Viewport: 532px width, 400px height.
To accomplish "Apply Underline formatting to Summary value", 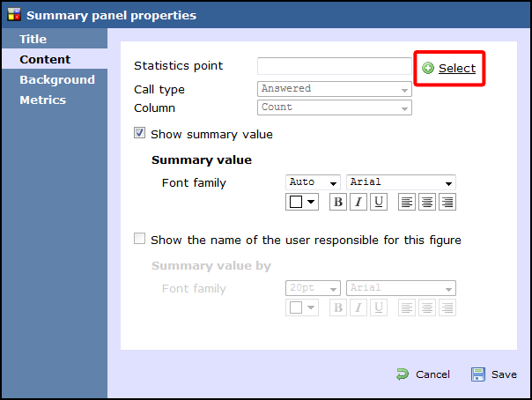I will coord(379,202).
